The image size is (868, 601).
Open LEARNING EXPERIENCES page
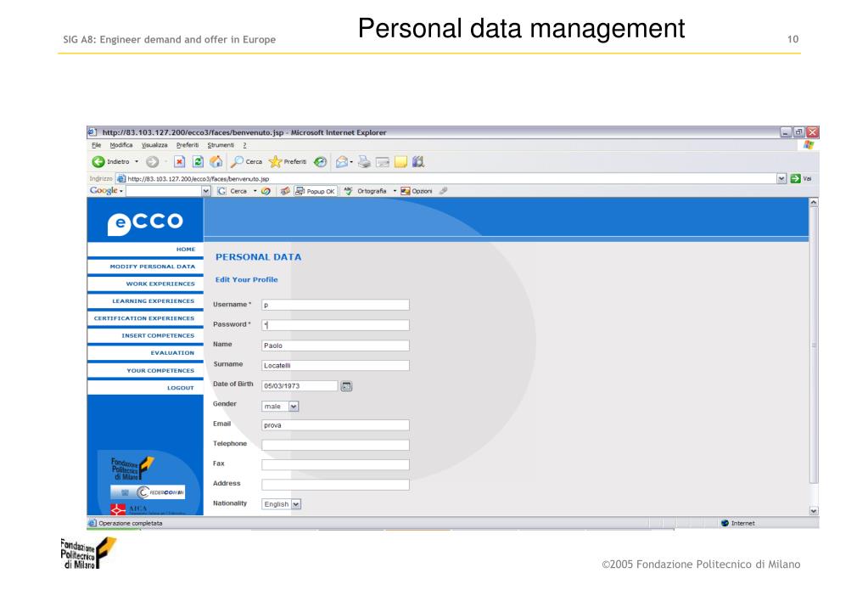(x=145, y=300)
